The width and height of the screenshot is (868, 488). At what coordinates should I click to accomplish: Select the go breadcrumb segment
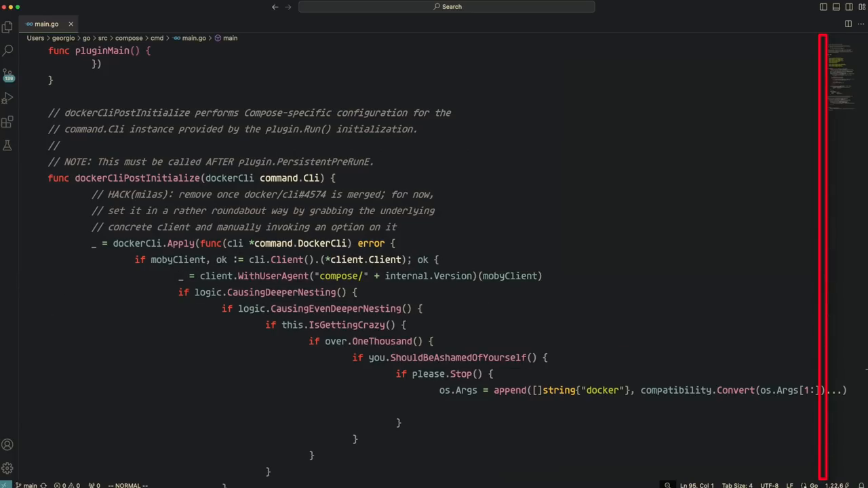click(86, 38)
